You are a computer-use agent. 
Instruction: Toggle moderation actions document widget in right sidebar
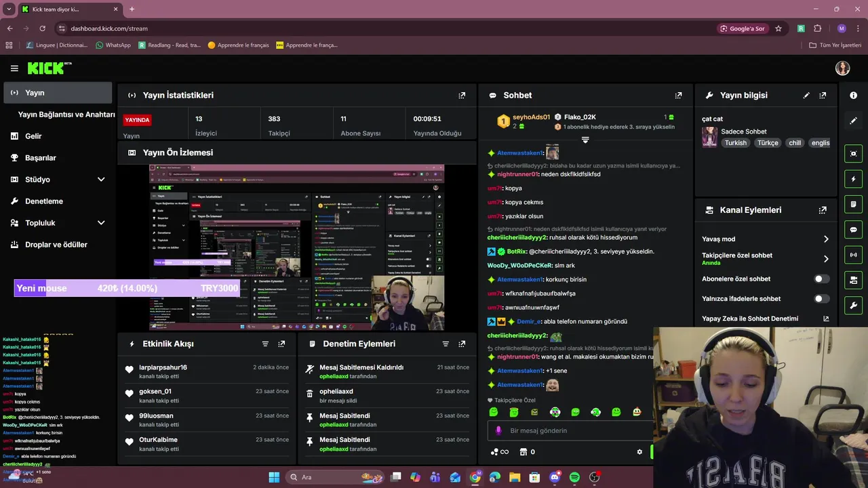pyautogui.click(x=854, y=204)
